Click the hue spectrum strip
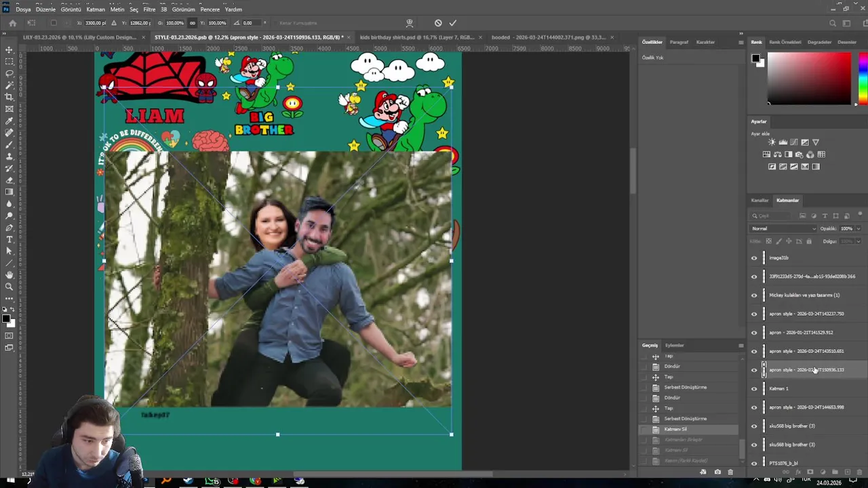Screen dimensions: 868x488 point(863,78)
